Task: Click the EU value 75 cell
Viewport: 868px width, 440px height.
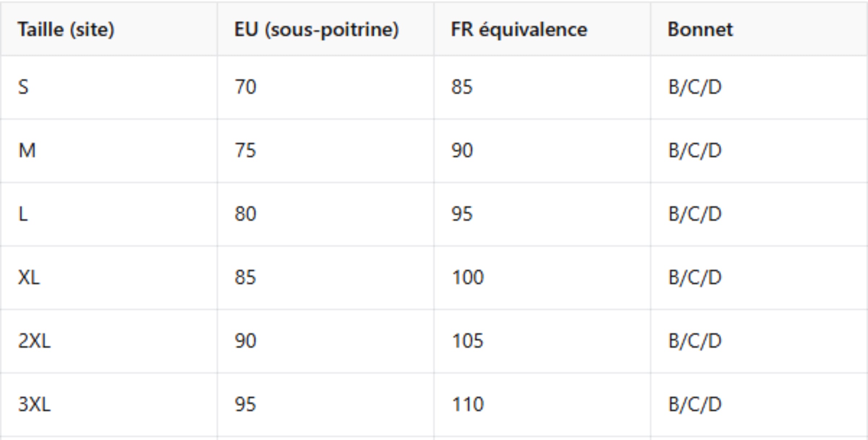Action: [x=325, y=151]
